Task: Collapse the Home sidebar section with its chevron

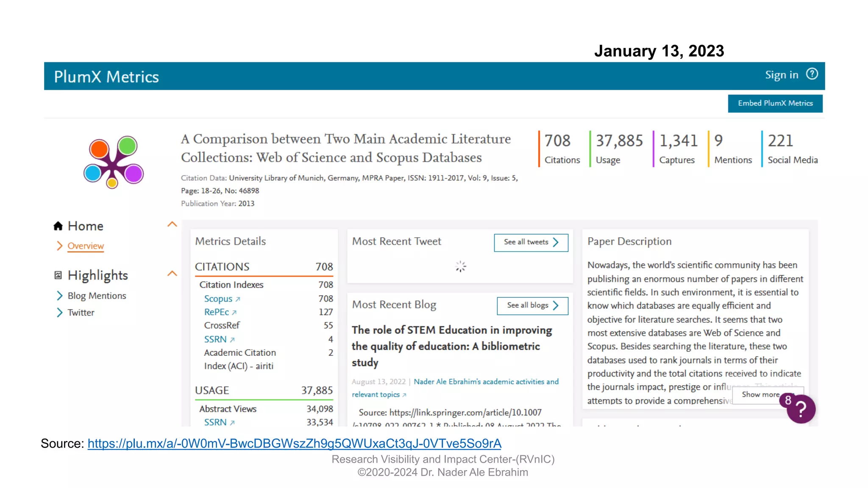Action: coord(172,225)
